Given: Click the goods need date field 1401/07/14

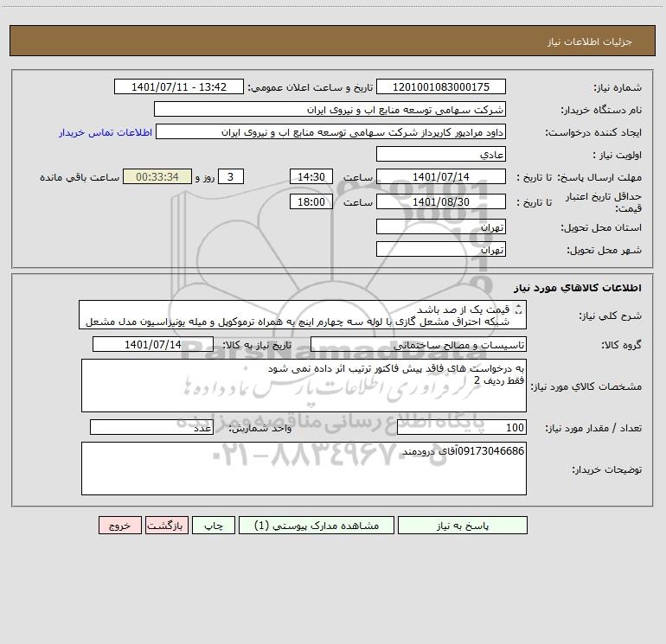Looking at the screenshot, I should point(153,344).
